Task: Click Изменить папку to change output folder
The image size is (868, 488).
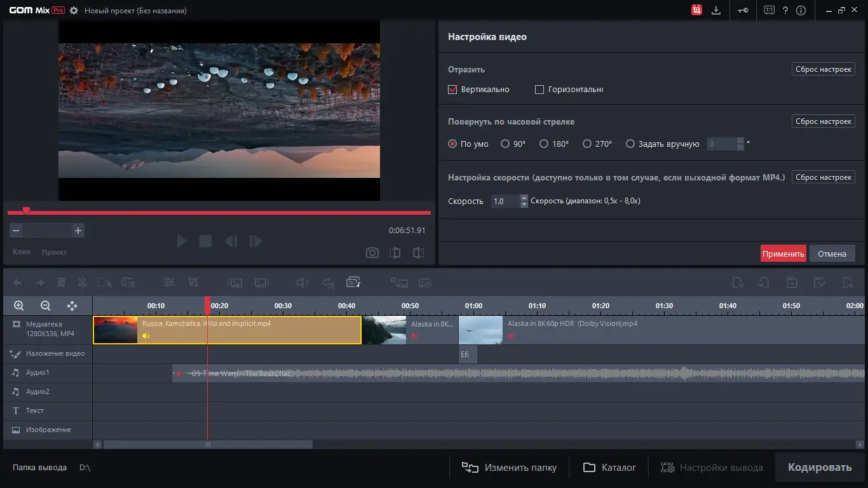Action: (x=509, y=468)
